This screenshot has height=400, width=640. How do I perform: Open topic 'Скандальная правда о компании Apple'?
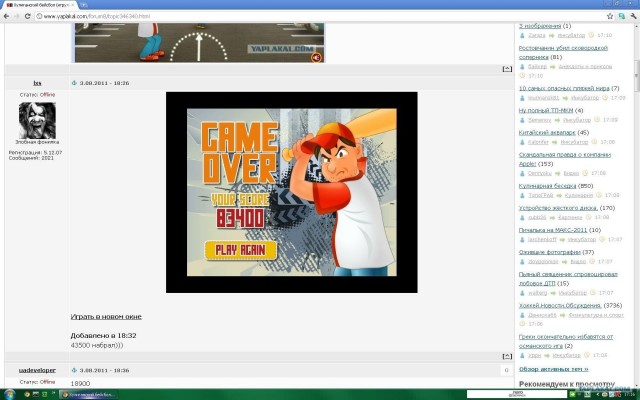[x=564, y=159]
